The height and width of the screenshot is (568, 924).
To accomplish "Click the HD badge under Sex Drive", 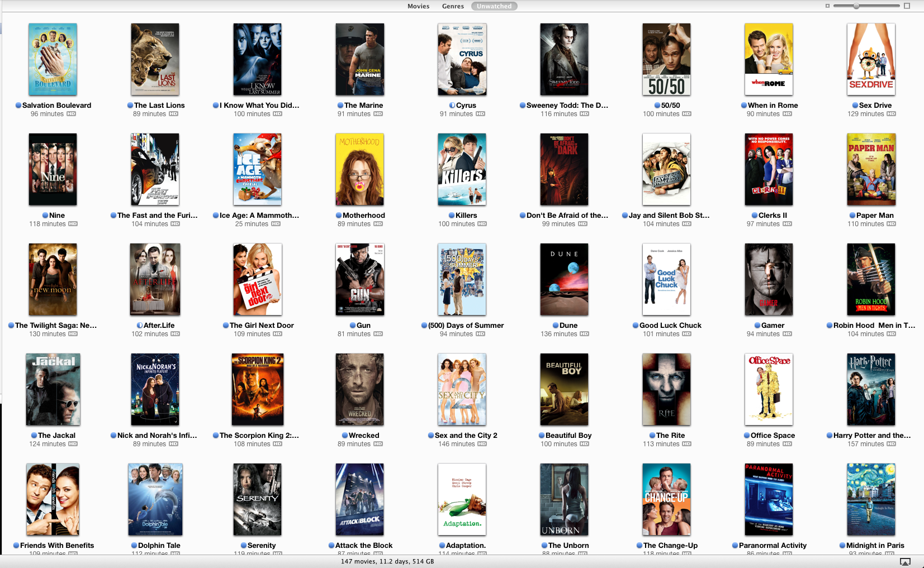I will pos(891,114).
